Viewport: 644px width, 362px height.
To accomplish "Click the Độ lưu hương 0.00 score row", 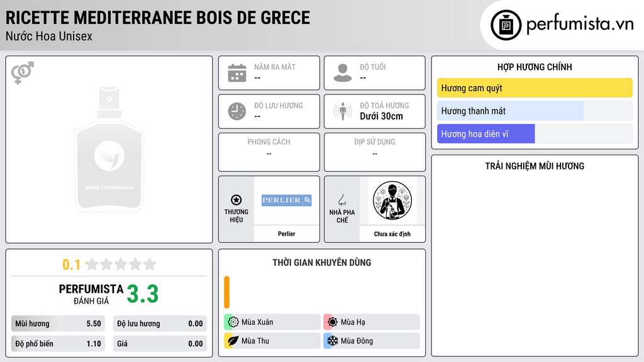I will pyautogui.click(x=160, y=324).
